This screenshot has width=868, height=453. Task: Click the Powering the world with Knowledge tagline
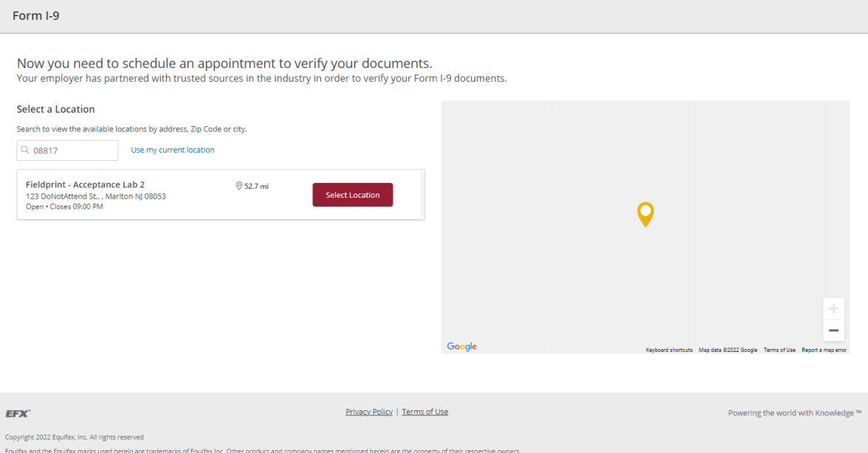point(795,412)
